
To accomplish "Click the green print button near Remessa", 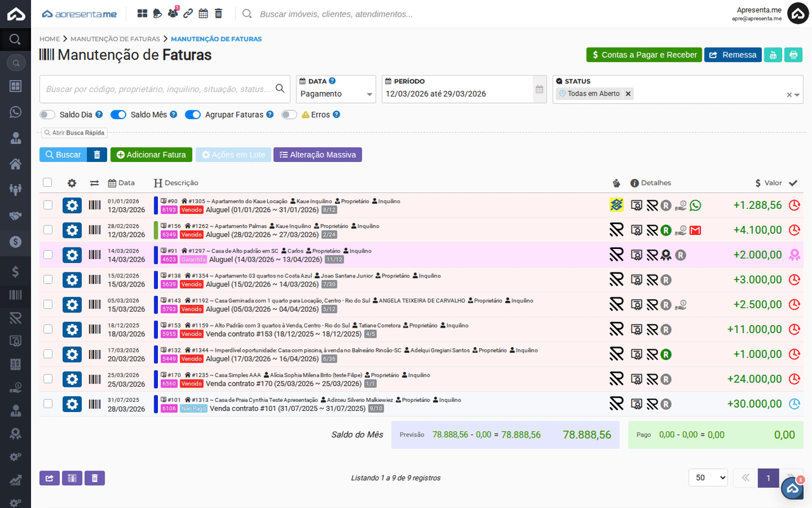I will coord(793,55).
